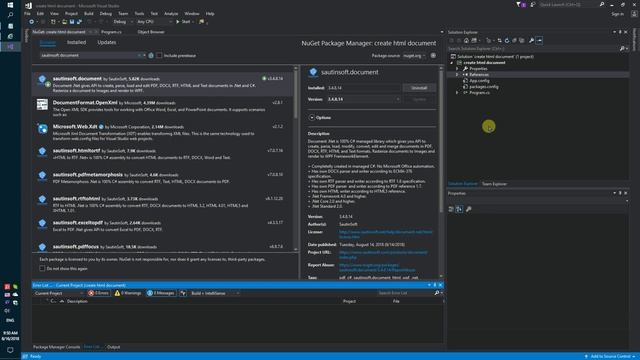This screenshot has height=360, width=640.
Task: Toggle the Errors filter in Error List
Action: click(x=98, y=293)
